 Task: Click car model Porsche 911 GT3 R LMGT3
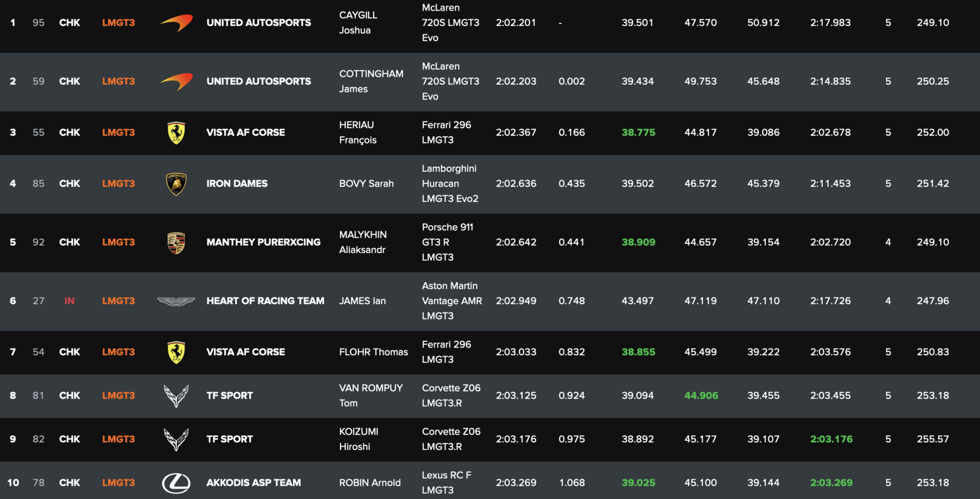(x=448, y=242)
